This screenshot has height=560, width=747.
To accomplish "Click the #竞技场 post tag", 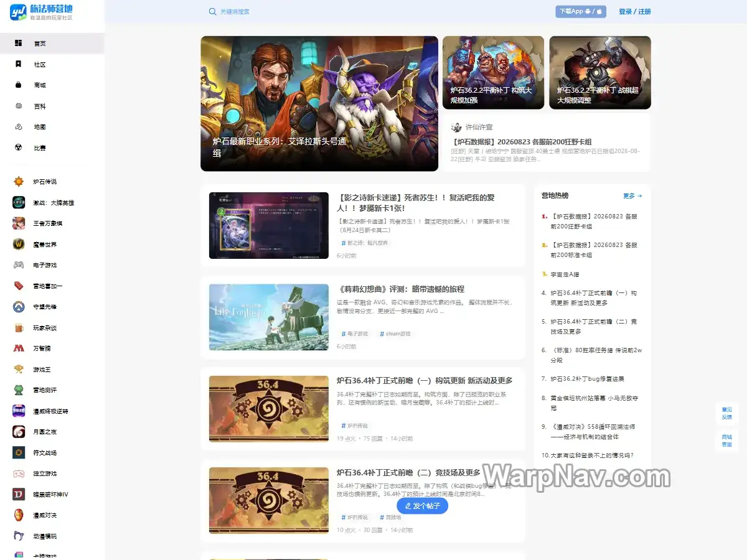I will click(x=390, y=517).
